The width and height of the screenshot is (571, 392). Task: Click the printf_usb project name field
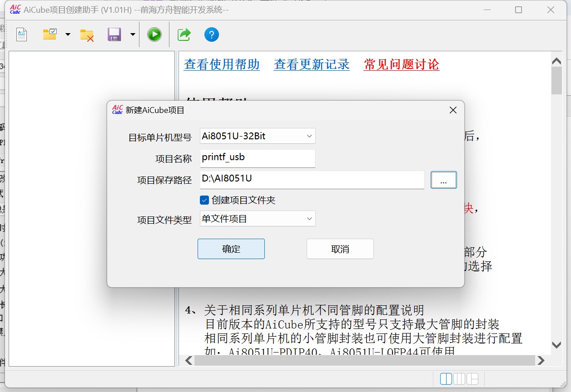click(x=257, y=158)
